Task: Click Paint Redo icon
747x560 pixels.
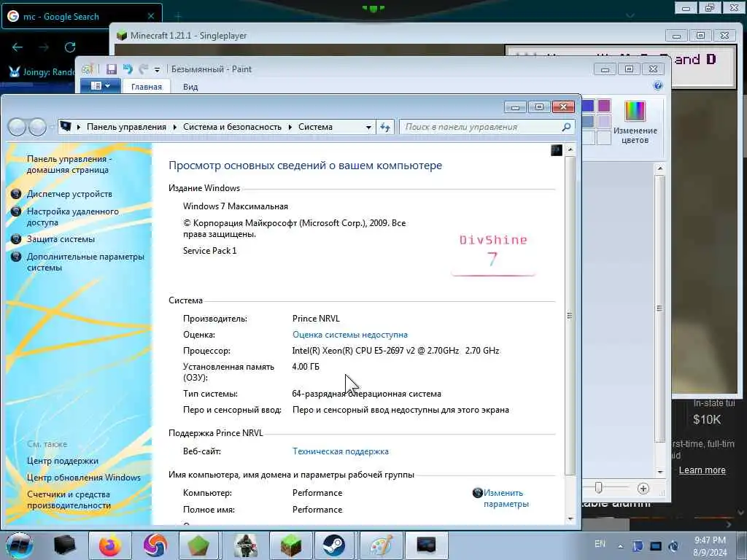Action: pyautogui.click(x=144, y=69)
